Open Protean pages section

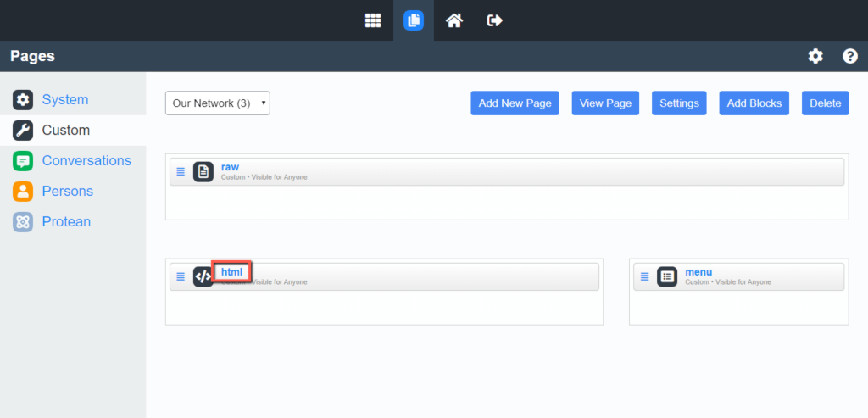[x=66, y=221]
